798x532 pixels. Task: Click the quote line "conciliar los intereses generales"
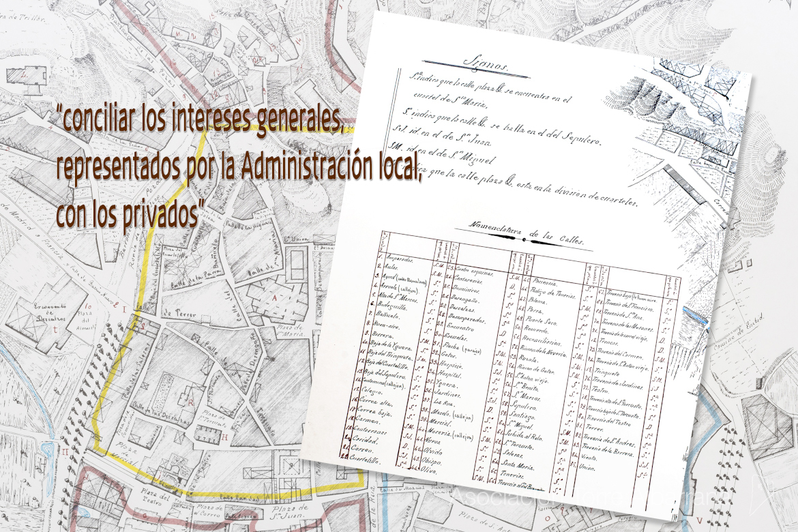(200, 121)
